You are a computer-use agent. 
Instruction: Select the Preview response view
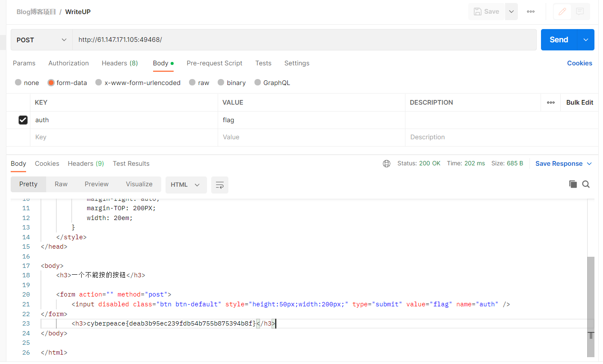click(97, 184)
